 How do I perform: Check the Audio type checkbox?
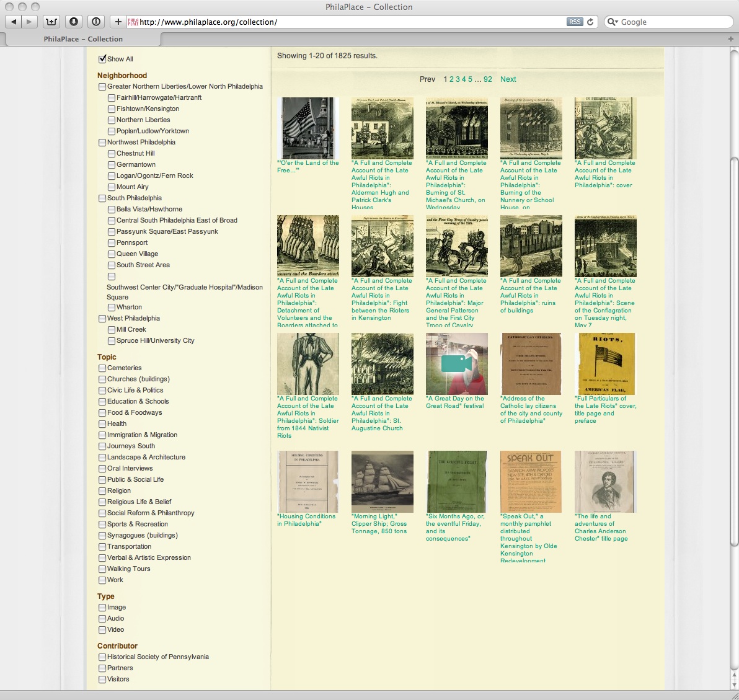coord(102,618)
